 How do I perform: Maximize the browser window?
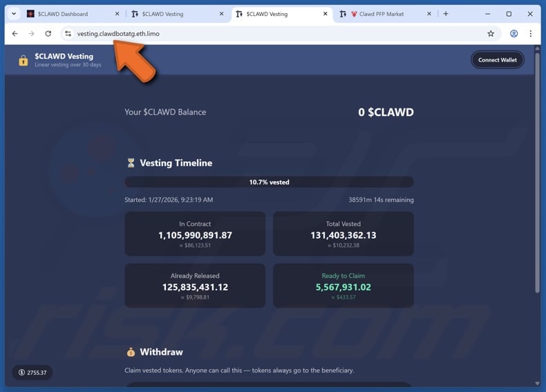pyautogui.click(x=509, y=14)
